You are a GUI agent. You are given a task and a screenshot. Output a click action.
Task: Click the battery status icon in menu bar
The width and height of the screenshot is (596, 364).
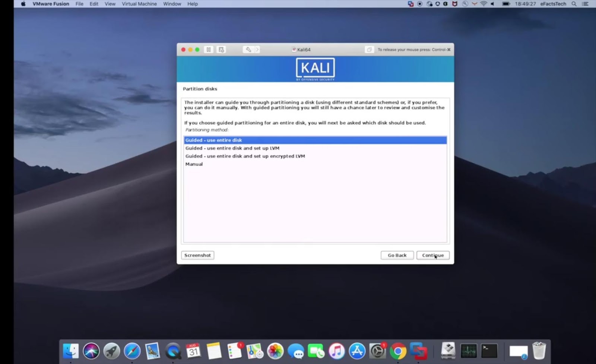pyautogui.click(x=506, y=4)
